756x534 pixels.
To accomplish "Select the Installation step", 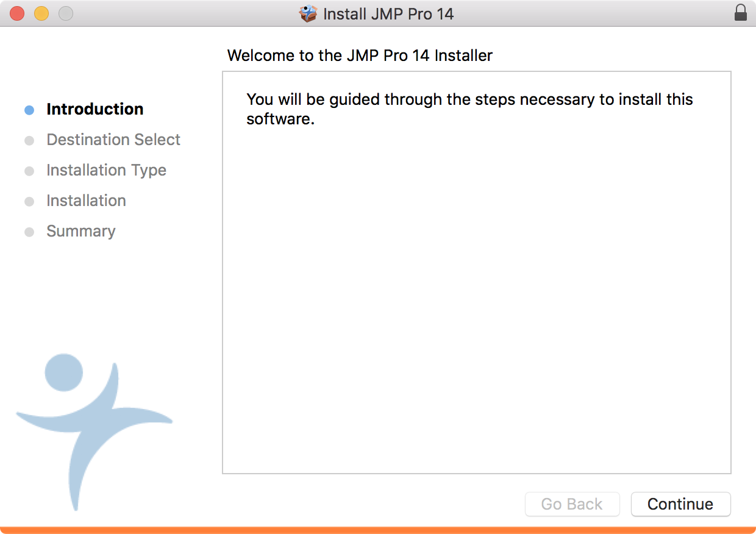I will [86, 201].
